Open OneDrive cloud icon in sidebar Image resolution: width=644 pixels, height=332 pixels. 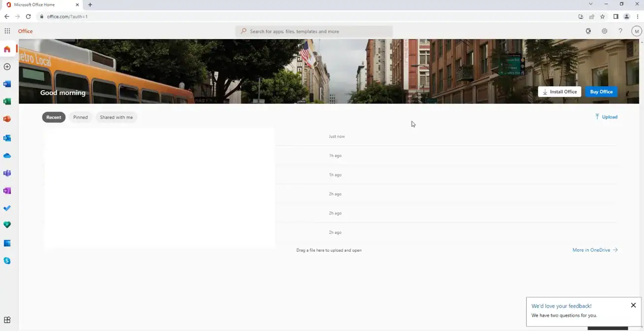pyautogui.click(x=7, y=156)
